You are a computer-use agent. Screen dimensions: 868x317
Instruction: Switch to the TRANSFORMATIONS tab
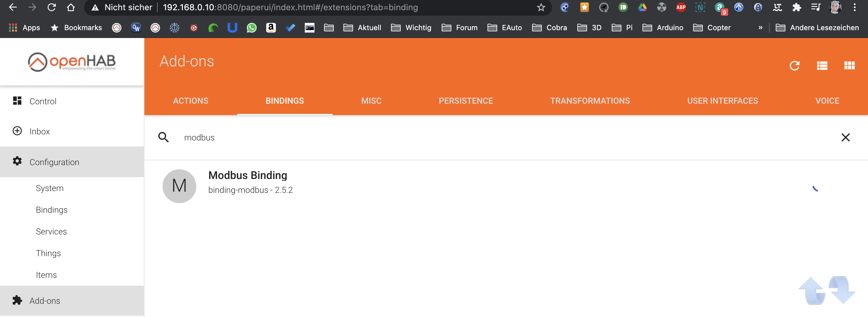(x=590, y=101)
